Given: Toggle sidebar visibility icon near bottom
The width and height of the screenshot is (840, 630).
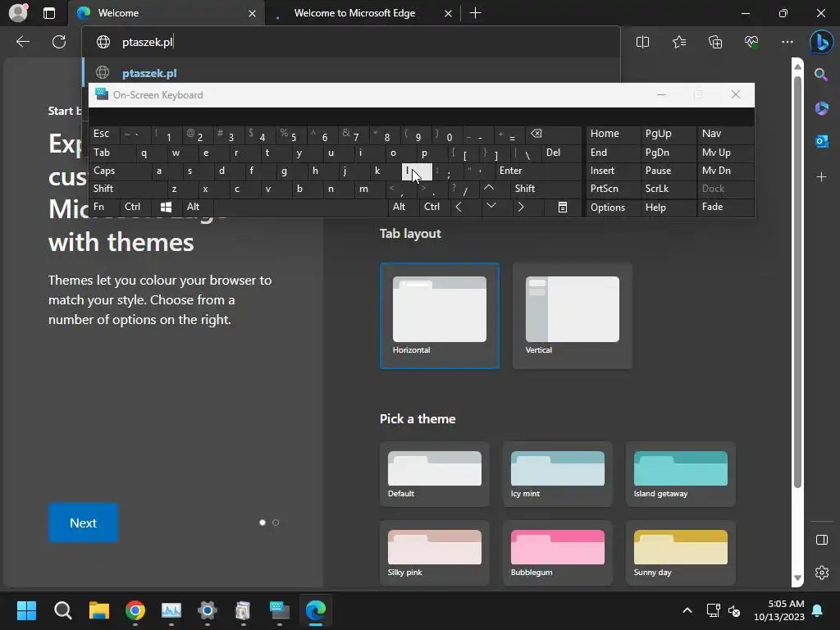Looking at the screenshot, I should coord(821,540).
